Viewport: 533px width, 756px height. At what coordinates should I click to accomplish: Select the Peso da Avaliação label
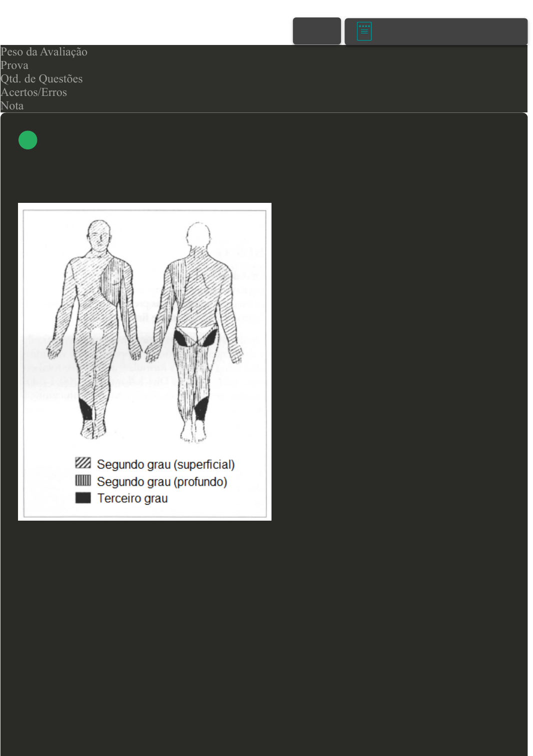44,52
